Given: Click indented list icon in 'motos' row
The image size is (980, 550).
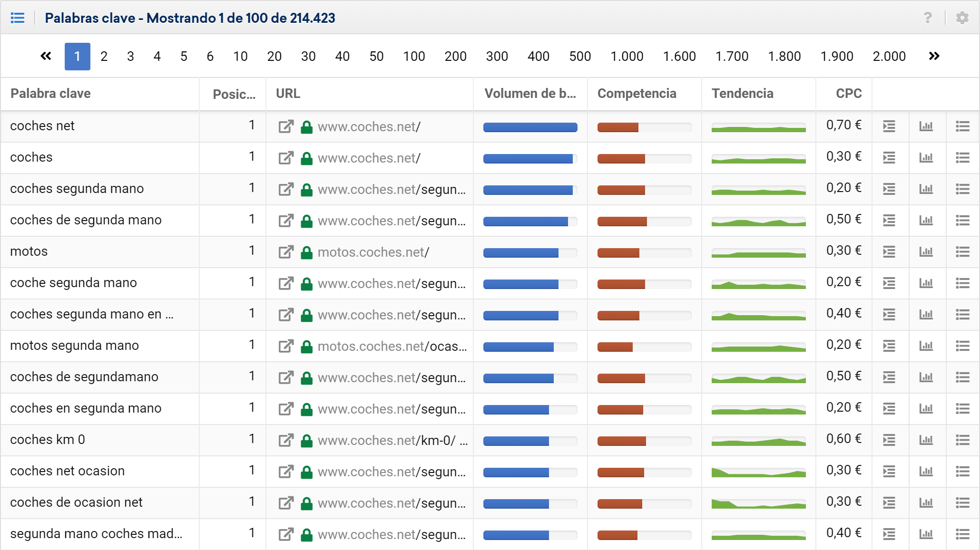Looking at the screenshot, I should click(x=889, y=251).
